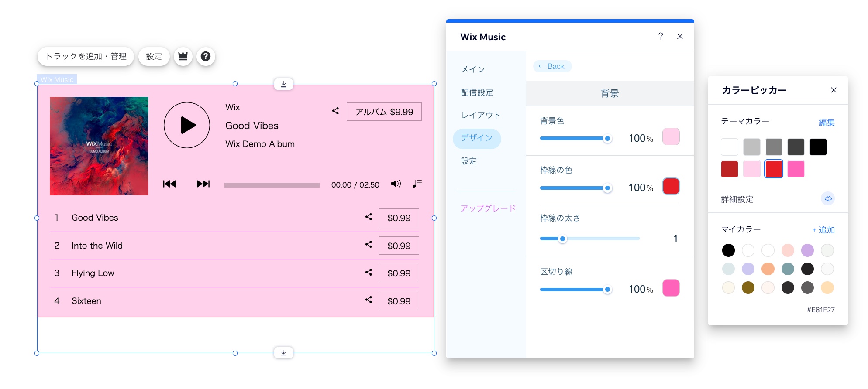The width and height of the screenshot is (868, 389).
Task: Open the メイン tab
Action: tap(473, 69)
